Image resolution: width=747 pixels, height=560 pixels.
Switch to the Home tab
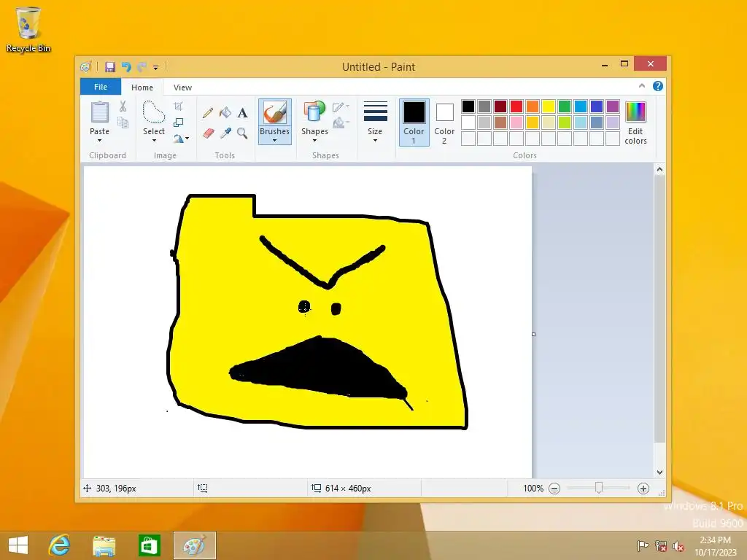pos(142,87)
